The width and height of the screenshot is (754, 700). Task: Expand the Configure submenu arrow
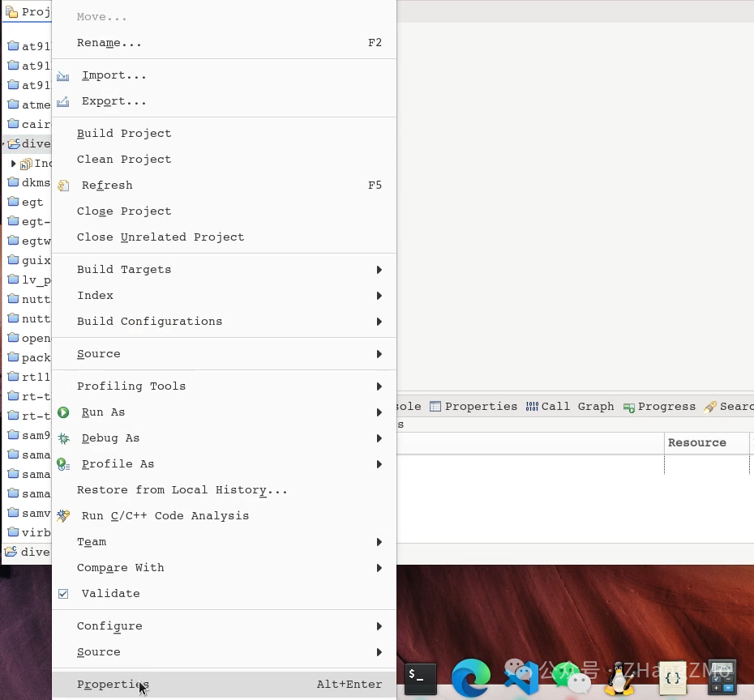379,626
